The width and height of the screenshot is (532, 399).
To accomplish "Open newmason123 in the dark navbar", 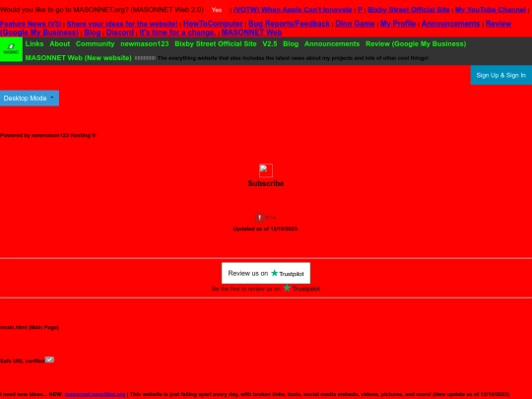I will [x=145, y=44].
